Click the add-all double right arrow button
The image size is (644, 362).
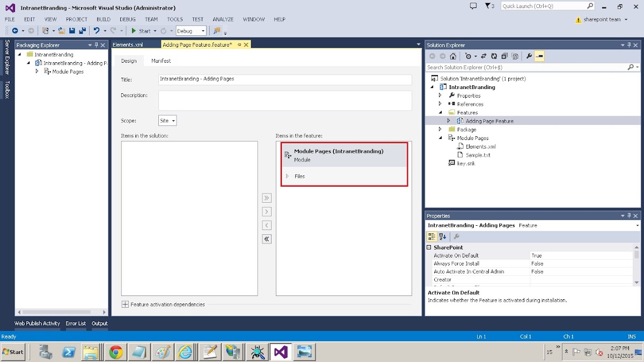tap(267, 198)
